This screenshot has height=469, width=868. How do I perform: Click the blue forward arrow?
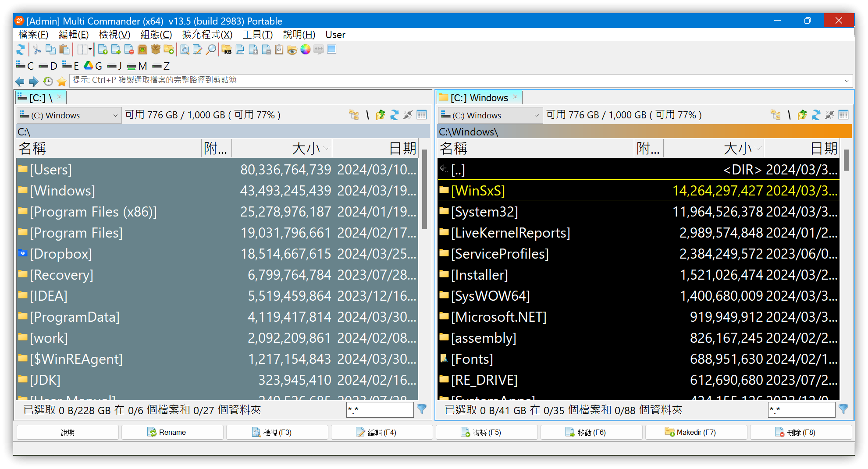(x=34, y=81)
